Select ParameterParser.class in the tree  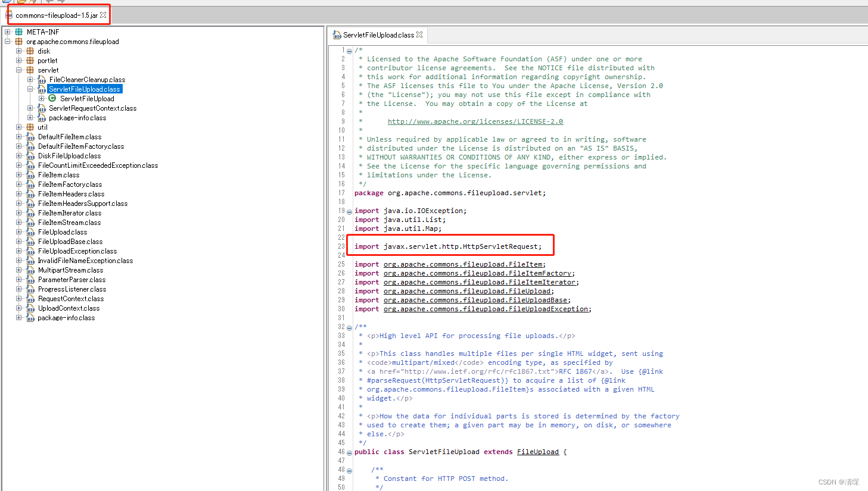(x=72, y=280)
